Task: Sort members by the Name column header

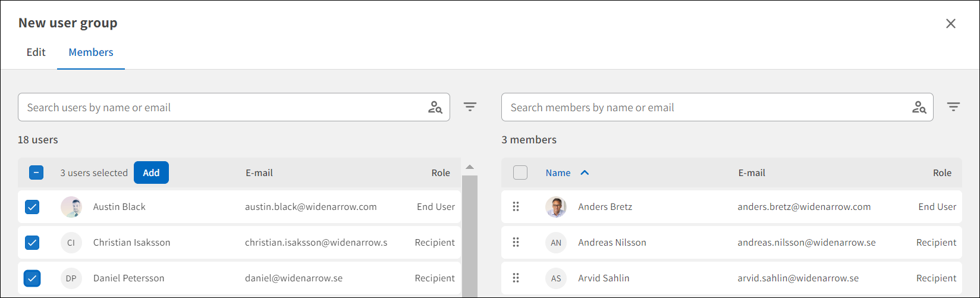Action: 558,173
